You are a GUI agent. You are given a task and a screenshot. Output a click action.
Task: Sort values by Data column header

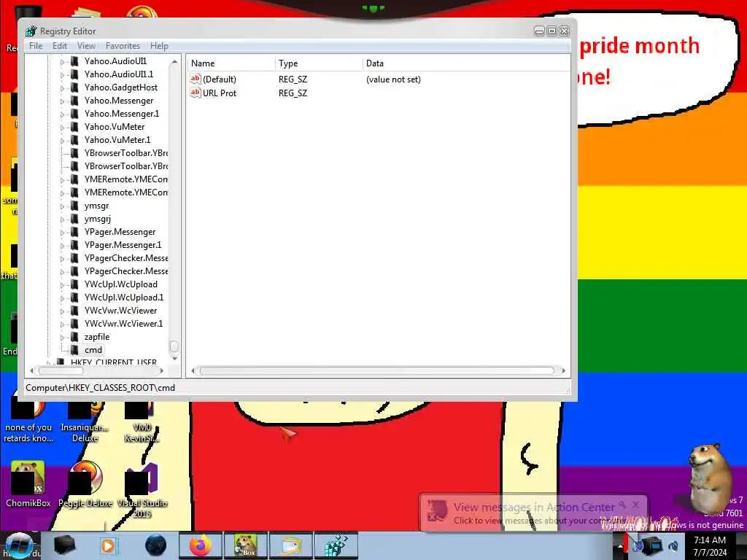pyautogui.click(x=466, y=63)
